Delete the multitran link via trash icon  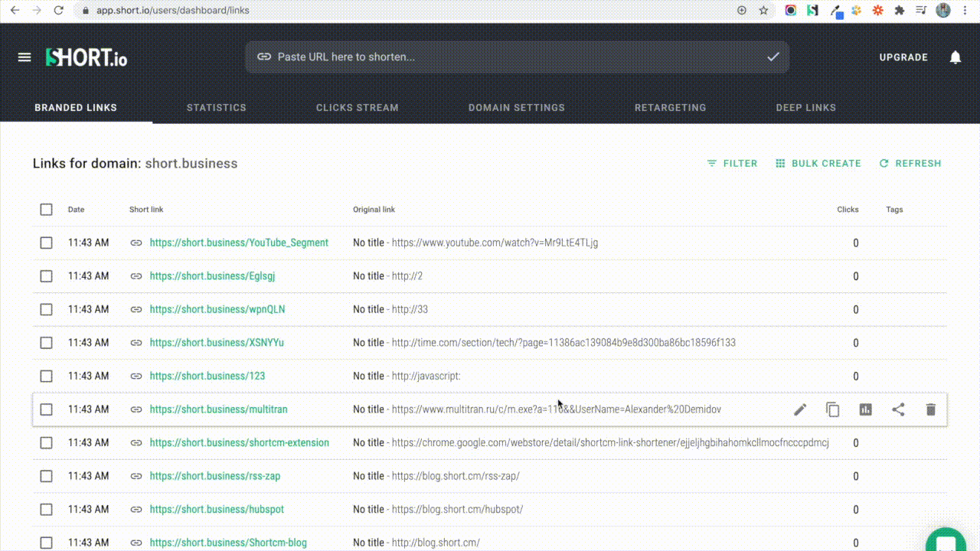point(931,409)
